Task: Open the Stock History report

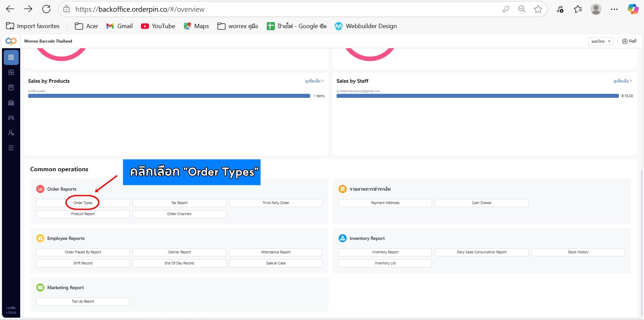Action: pyautogui.click(x=578, y=252)
